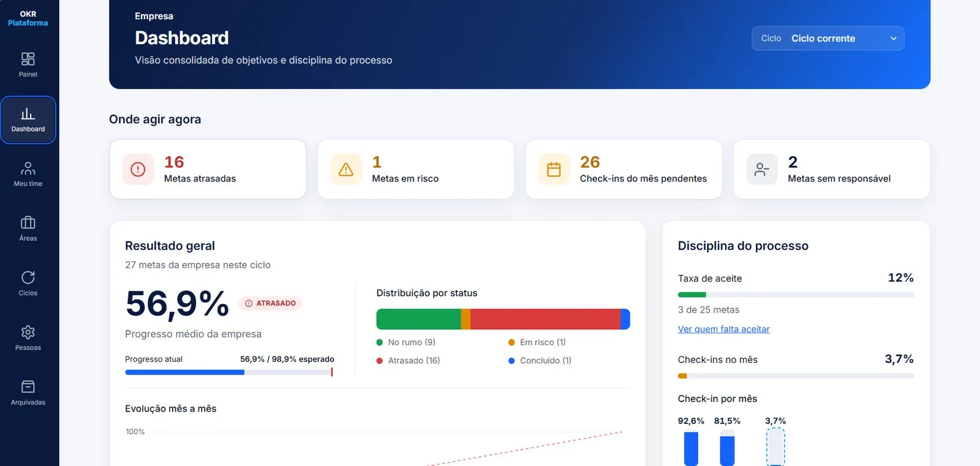
Task: Select the Atrasado (16) legend entry
Action: point(408,361)
